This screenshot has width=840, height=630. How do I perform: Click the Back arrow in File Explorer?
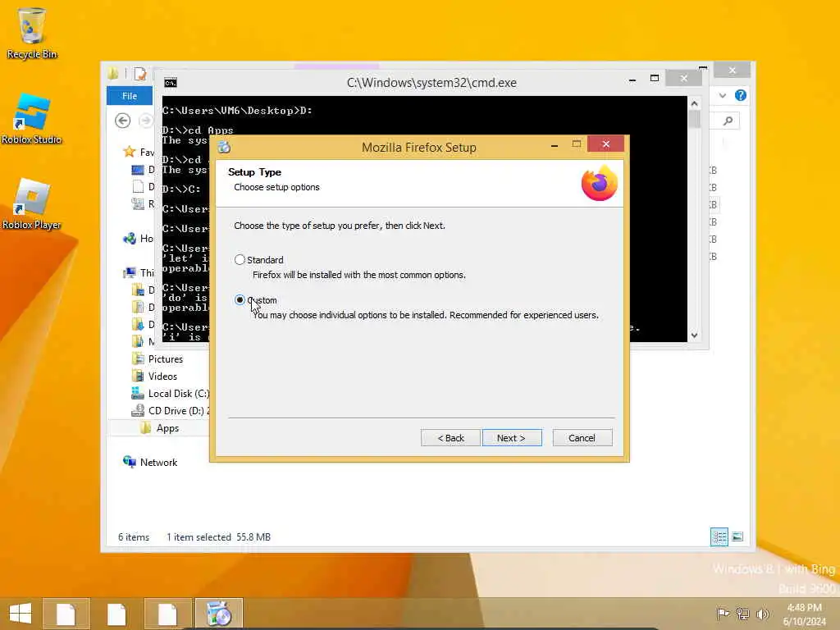123,121
